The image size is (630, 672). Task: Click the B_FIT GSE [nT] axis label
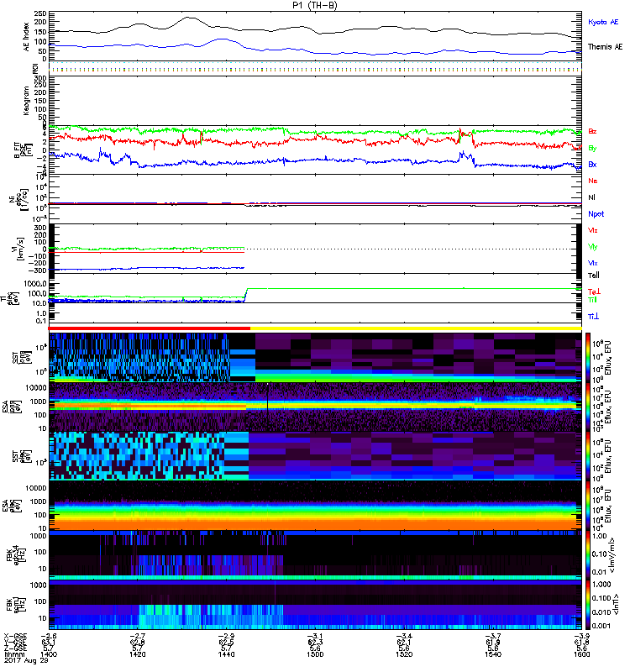pos(24,150)
